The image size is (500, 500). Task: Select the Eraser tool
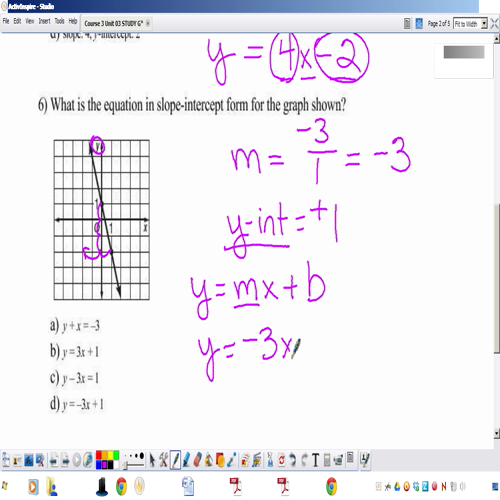tap(198, 460)
